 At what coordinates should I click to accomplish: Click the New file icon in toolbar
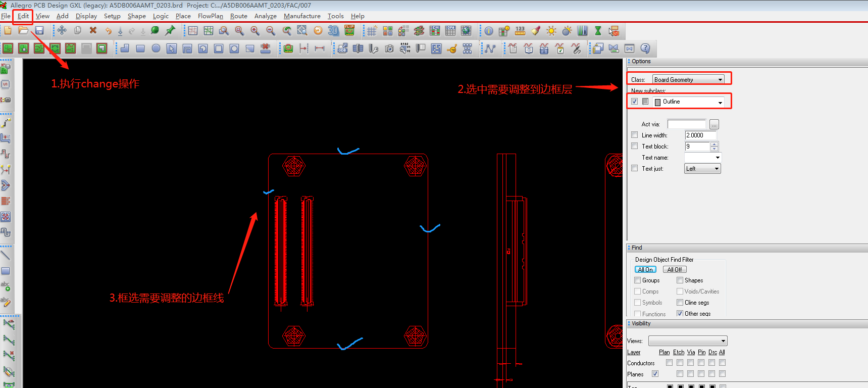[8, 31]
